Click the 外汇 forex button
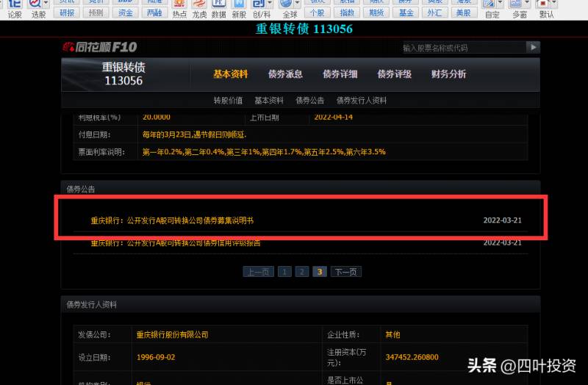Viewport: 588px width, 385px height. 434,12
